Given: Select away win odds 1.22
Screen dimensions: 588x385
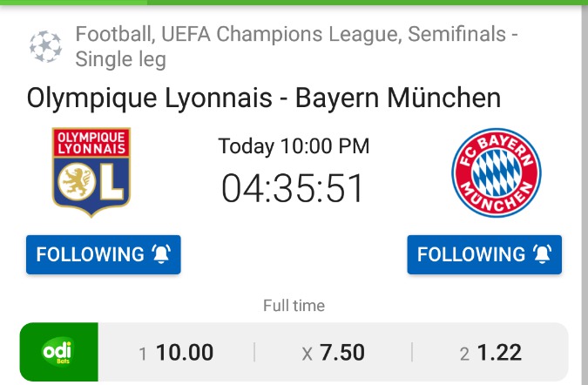Looking at the screenshot, I should [490, 353].
